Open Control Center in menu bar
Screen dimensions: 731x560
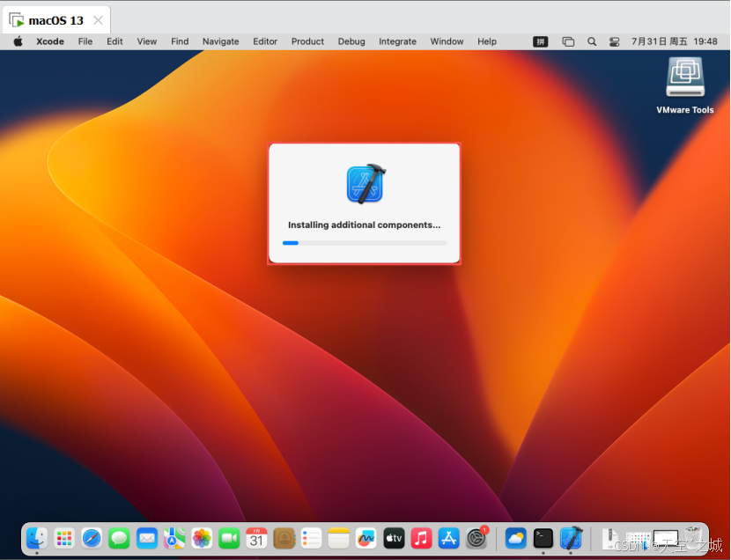coord(615,41)
